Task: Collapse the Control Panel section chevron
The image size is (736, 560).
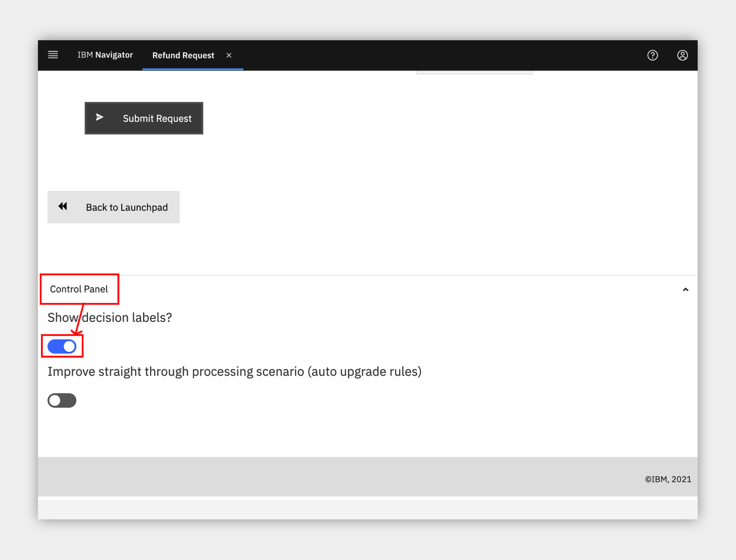Action: [x=685, y=290]
